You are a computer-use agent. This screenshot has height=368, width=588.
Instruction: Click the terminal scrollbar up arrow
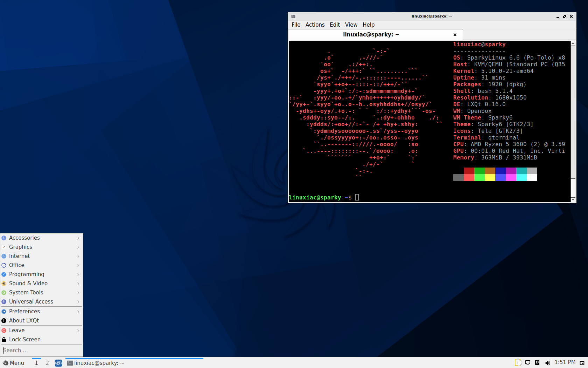pyautogui.click(x=573, y=44)
